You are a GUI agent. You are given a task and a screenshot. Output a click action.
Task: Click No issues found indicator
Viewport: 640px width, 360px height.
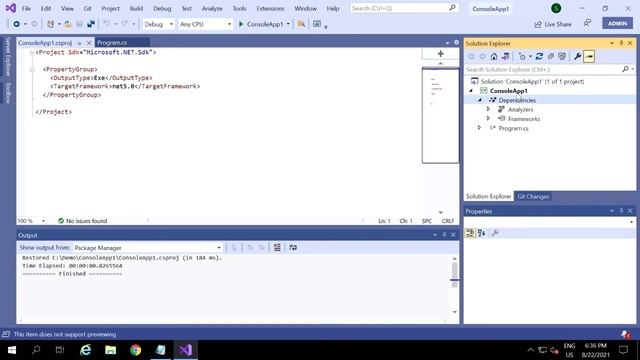pyautogui.click(x=83, y=221)
